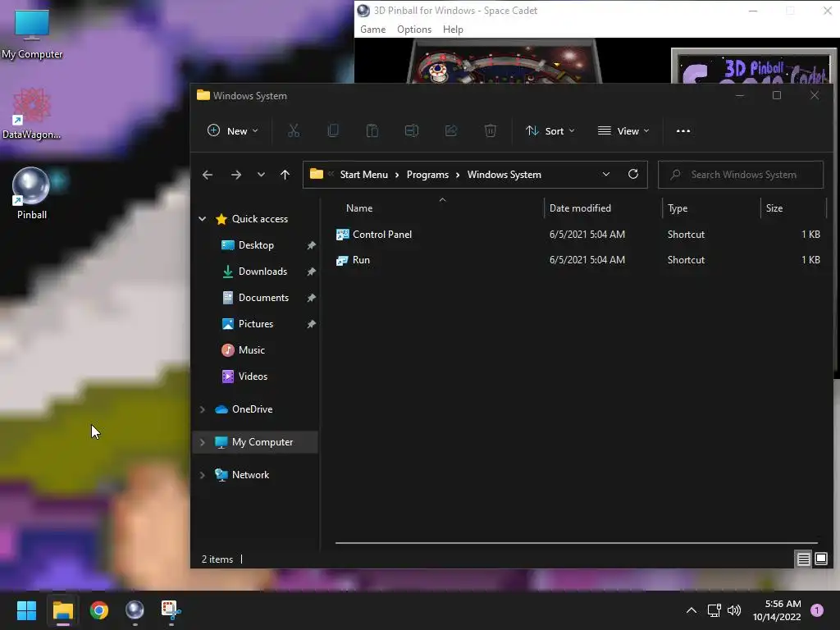Open the Pinball Game menu
Screen dimensions: 840x630
click(x=373, y=30)
